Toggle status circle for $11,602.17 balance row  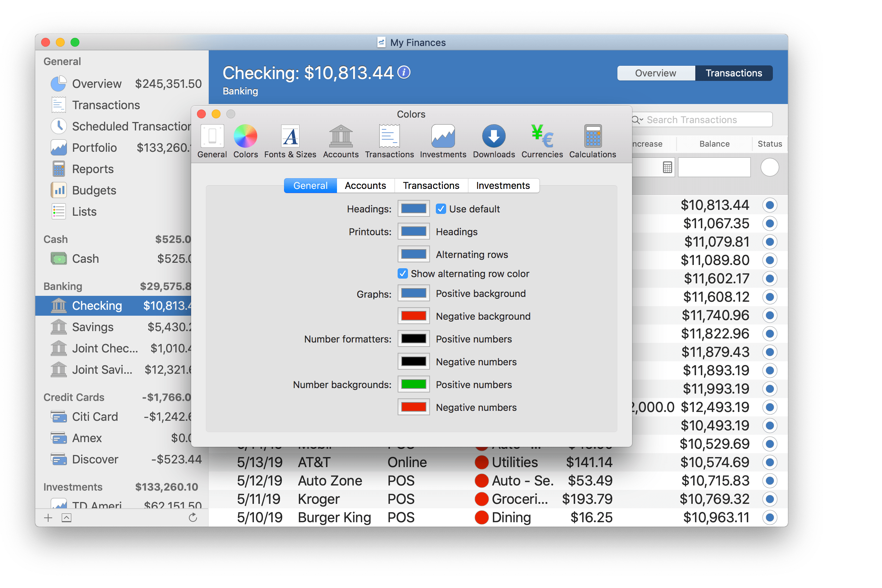770,279
